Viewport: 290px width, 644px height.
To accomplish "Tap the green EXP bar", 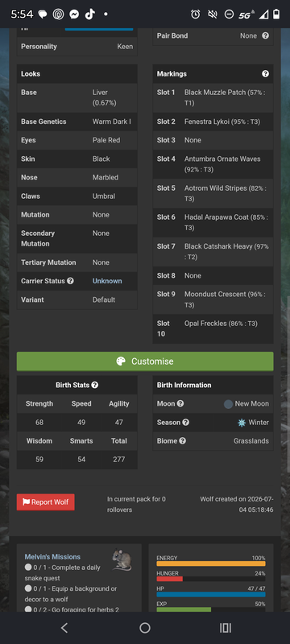I will coord(184,609).
